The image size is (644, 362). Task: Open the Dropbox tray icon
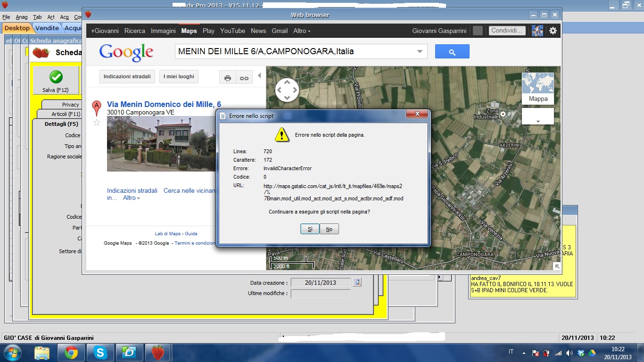coord(581,353)
